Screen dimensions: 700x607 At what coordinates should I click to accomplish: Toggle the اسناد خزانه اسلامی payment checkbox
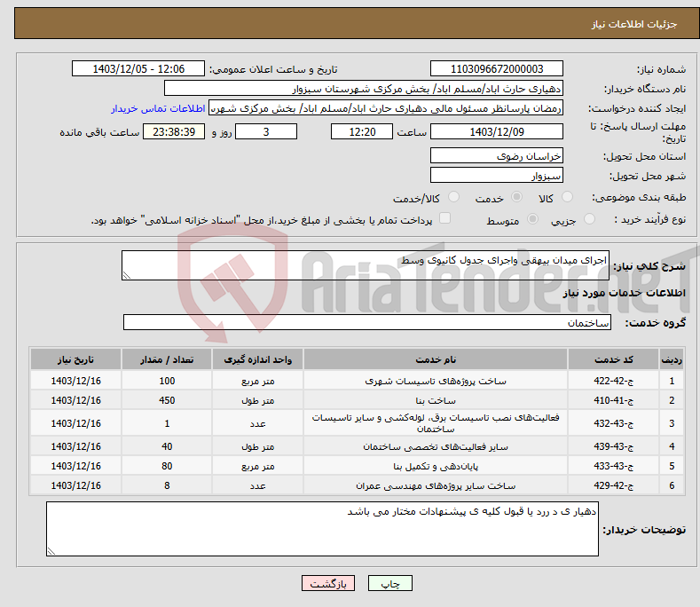pos(444,218)
